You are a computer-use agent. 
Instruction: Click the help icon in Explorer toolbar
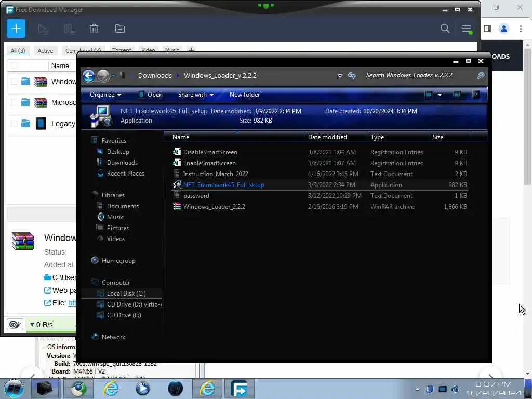[x=476, y=95]
